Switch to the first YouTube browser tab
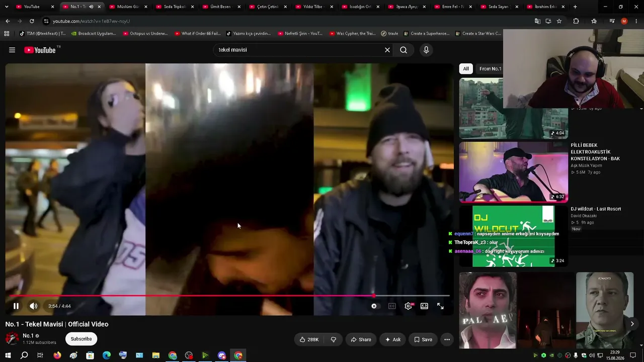 pyautogui.click(x=35, y=7)
